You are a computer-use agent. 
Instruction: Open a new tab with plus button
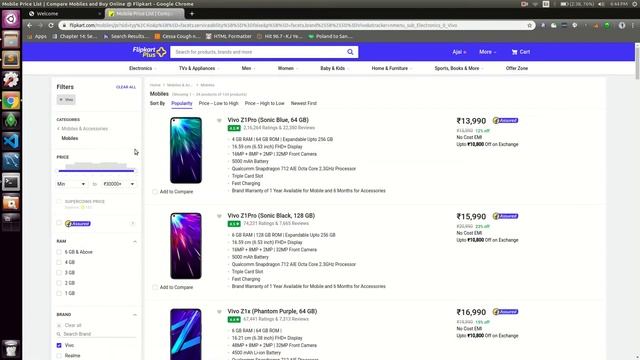(x=192, y=13)
